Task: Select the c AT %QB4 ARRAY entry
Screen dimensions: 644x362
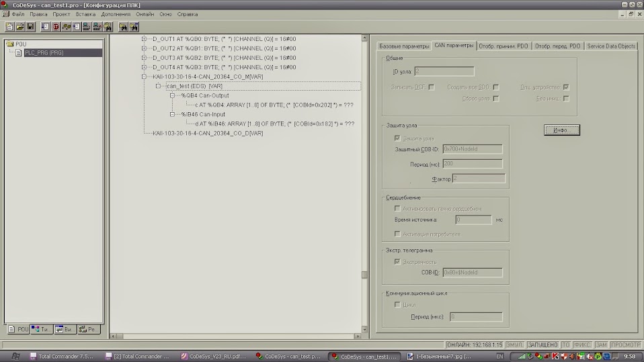Action: click(x=274, y=105)
